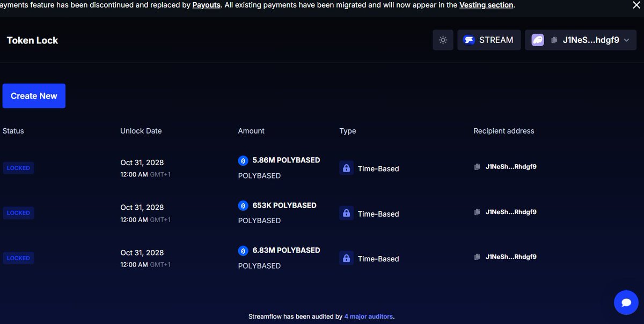The height and width of the screenshot is (324, 644).
Task: Copy recipient address for 6.83M lock
Action: [x=477, y=257]
